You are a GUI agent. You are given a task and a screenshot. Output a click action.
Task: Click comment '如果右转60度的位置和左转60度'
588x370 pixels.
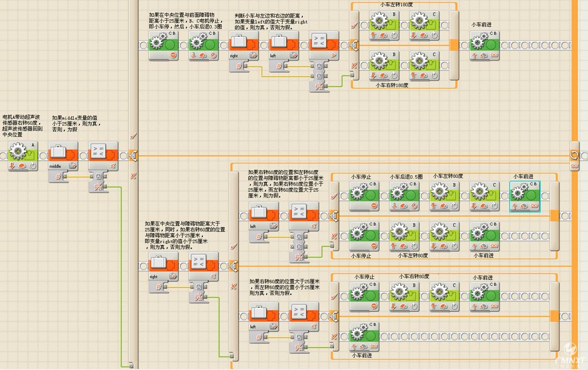pyautogui.click(x=286, y=184)
